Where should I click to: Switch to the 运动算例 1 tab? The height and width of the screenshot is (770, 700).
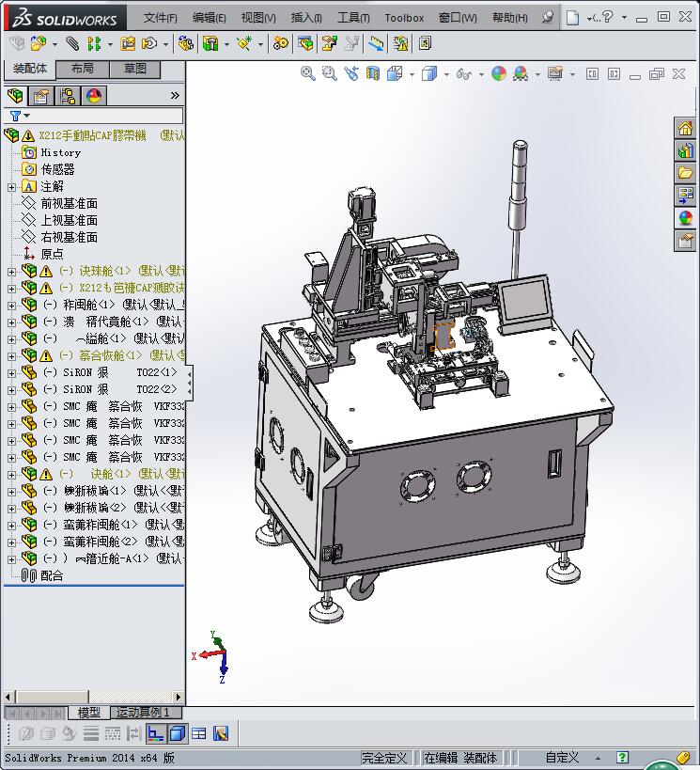point(143,713)
